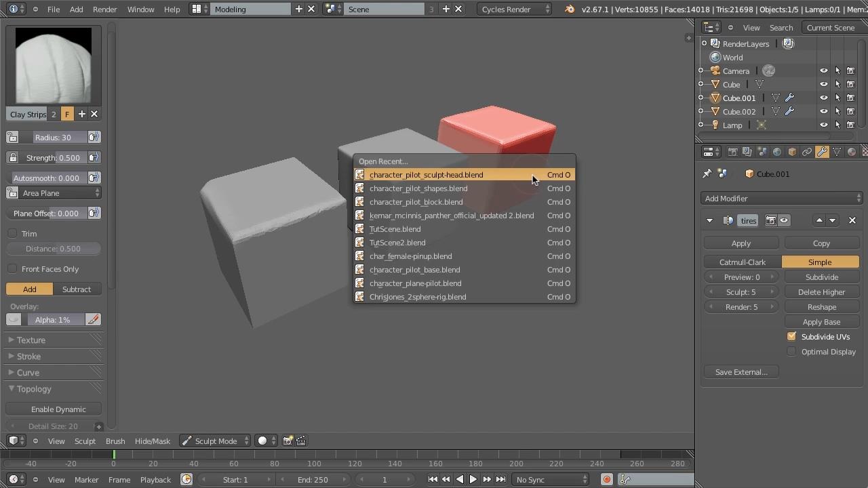Viewport: 868px width, 488px height.
Task: Toggle fake user F for Clay Strips
Action: (67, 114)
